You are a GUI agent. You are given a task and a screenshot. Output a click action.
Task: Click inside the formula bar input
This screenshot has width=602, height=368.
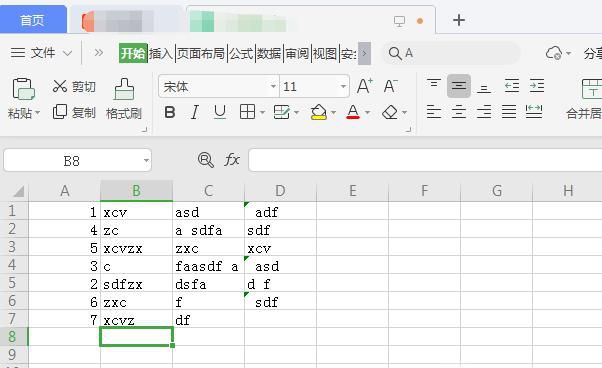tap(425, 160)
